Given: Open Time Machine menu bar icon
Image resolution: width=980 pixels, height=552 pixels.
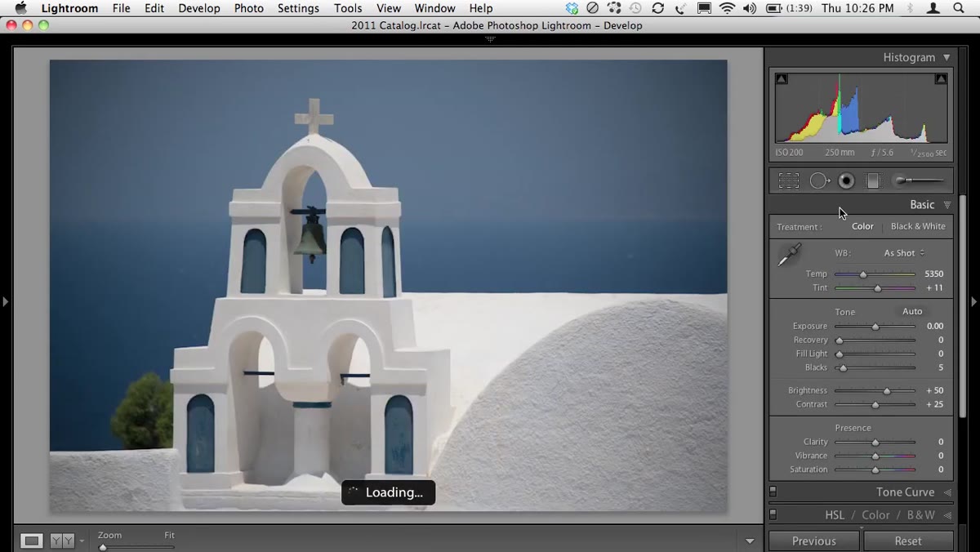Looking at the screenshot, I should pyautogui.click(x=635, y=8).
